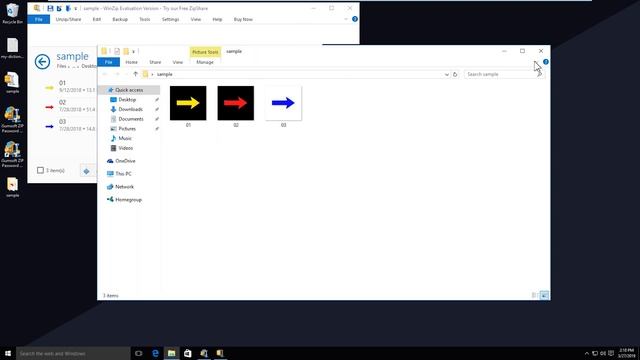
Task: Open the Windows Start menu
Action: coord(8,353)
